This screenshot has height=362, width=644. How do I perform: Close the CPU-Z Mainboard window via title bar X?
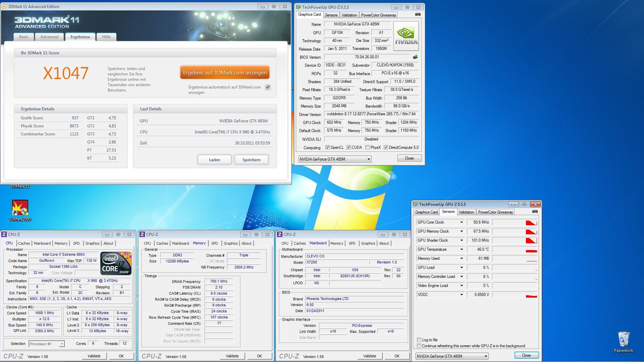405,234
